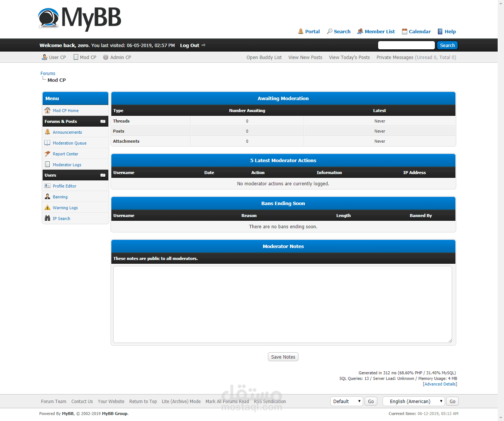
Task: Click the Moderator Logs notepad icon
Action: pos(47,164)
